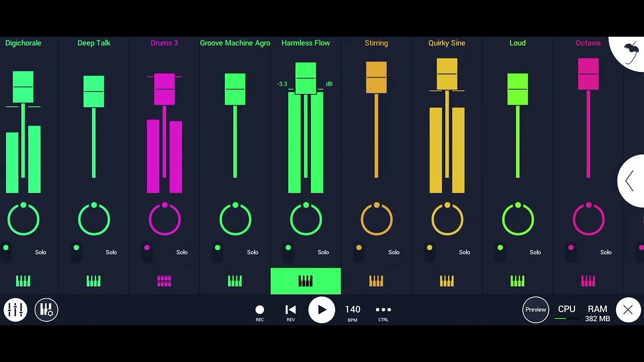Click the Octavia volume fader handle
Screen dimensions: 644x362
coord(588,74)
